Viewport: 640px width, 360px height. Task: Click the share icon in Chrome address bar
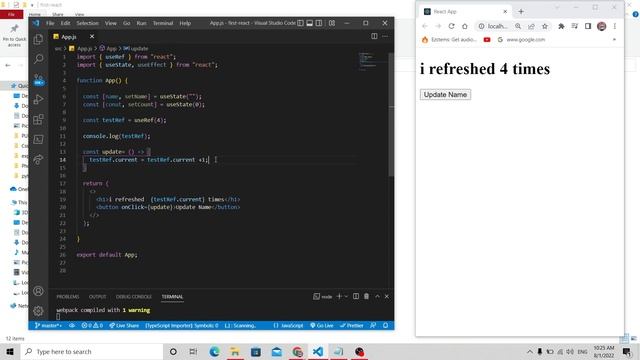(x=531, y=26)
